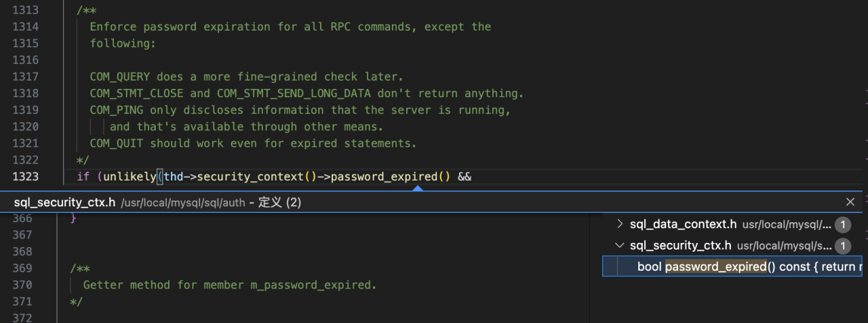This screenshot has width=868, height=323.
Task: Click the thd variable on line 1323
Action: pyautogui.click(x=173, y=176)
